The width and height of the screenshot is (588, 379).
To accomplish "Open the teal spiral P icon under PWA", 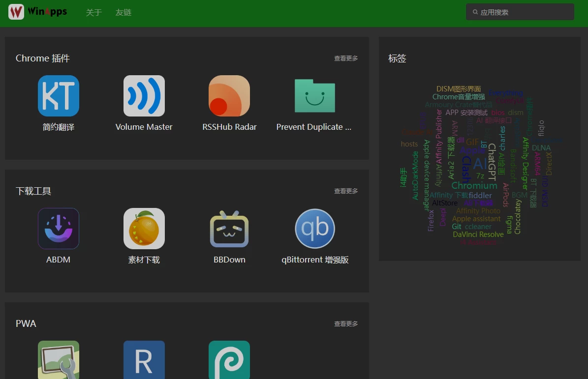I will [229, 360].
